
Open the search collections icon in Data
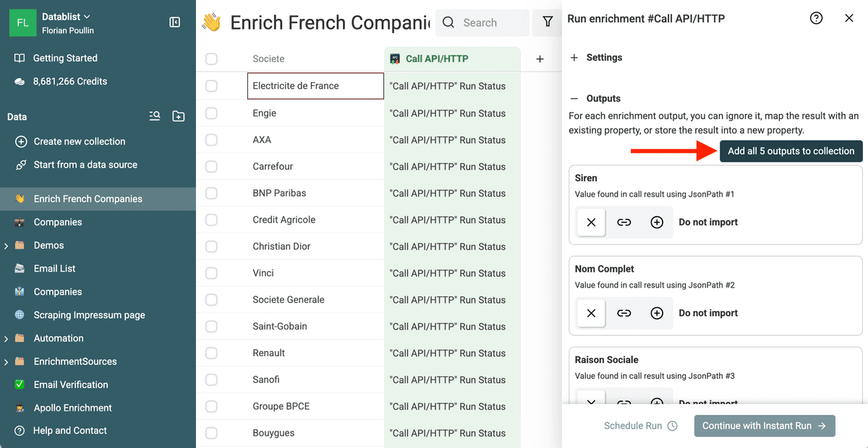(x=155, y=116)
